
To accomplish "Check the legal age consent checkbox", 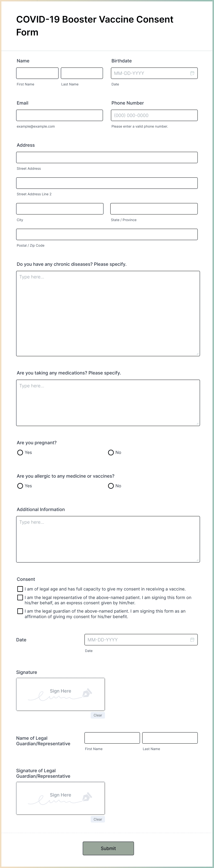I will (20, 589).
